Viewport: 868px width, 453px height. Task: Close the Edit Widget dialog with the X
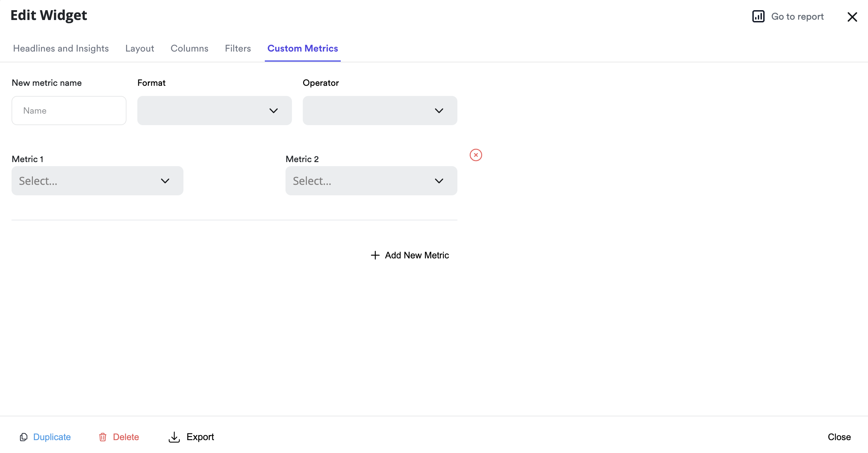[852, 17]
